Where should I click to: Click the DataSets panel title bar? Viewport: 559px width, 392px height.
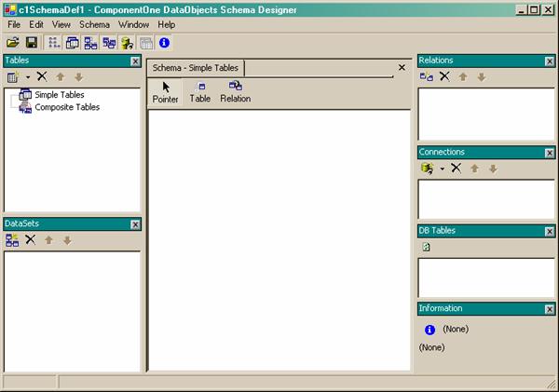pyautogui.click(x=73, y=224)
